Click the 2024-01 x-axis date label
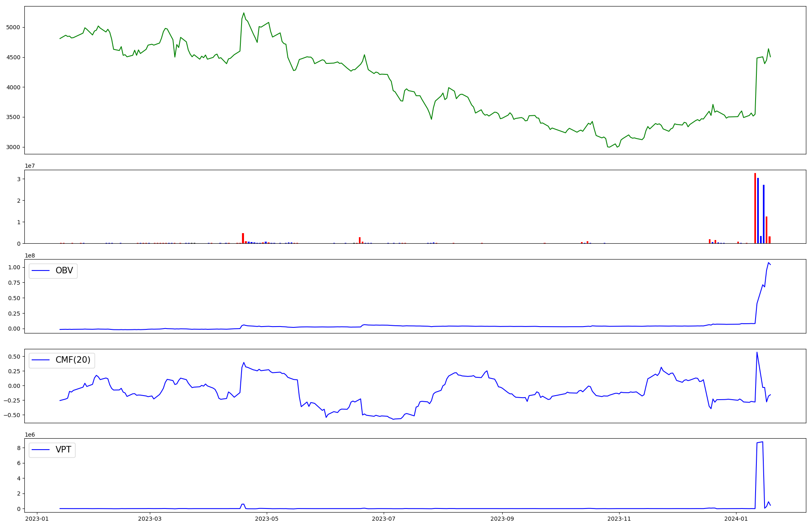Image resolution: width=812 pixels, height=528 pixels. point(736,519)
